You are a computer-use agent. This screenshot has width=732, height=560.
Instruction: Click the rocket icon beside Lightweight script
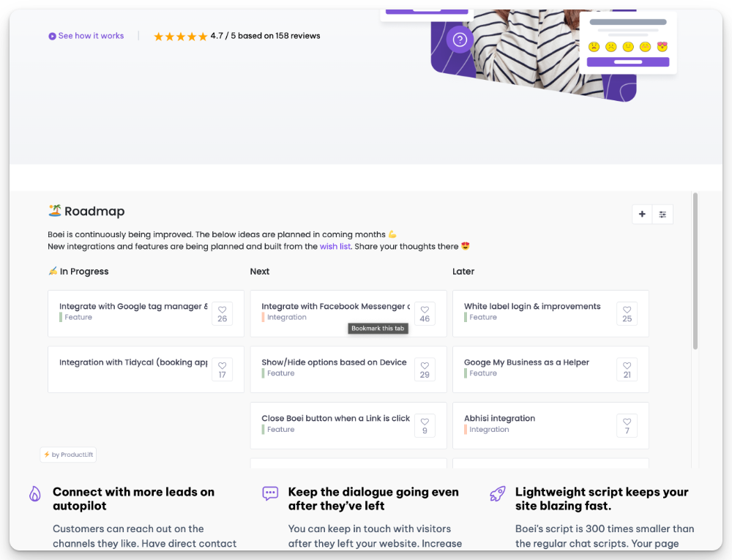[x=498, y=494]
